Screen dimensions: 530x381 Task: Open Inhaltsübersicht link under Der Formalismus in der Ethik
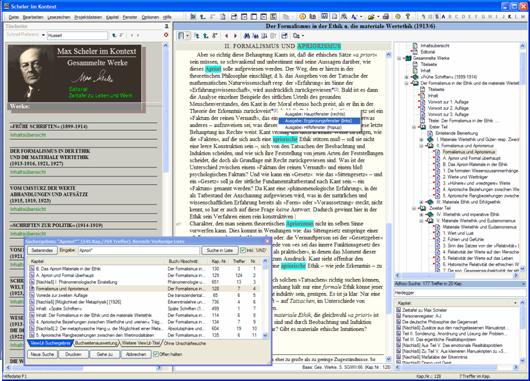(28, 172)
